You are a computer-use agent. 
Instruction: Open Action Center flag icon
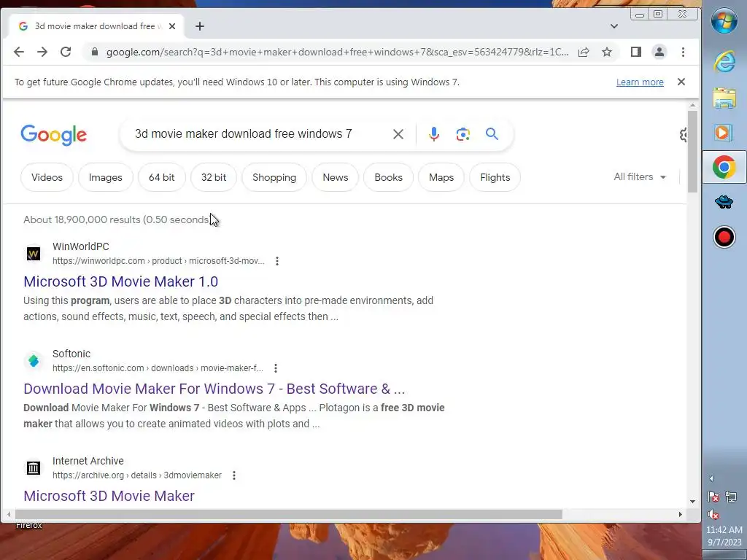tap(713, 497)
